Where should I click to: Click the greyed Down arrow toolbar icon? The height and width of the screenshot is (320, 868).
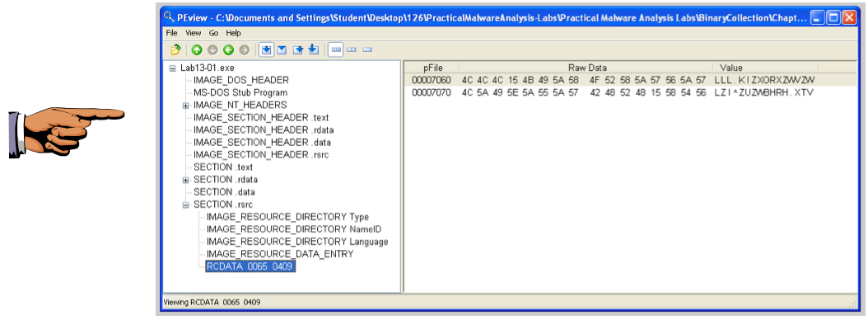pos(212,50)
